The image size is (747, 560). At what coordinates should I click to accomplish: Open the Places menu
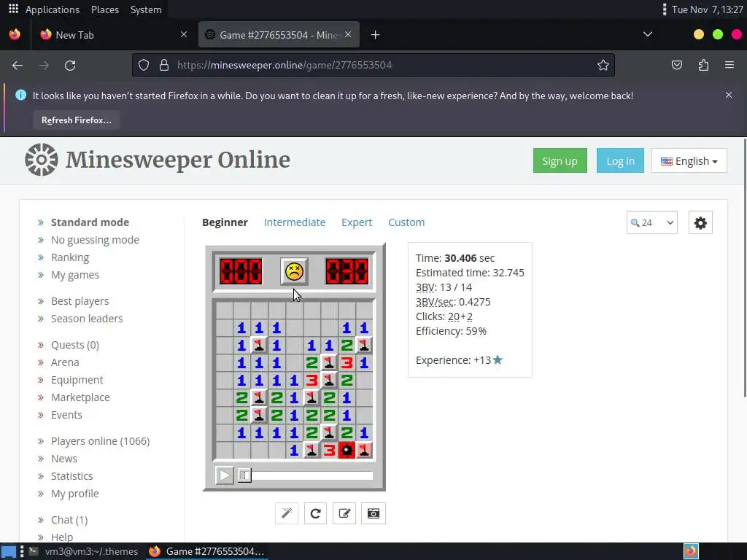pos(105,9)
